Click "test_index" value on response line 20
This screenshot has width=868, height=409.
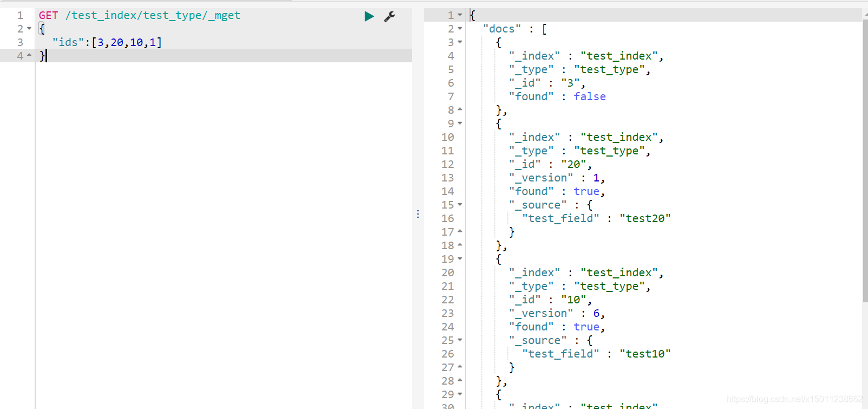point(619,272)
